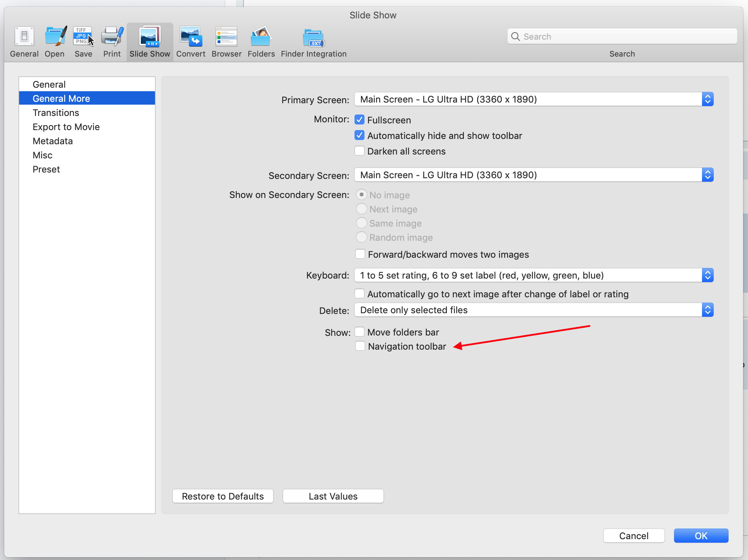Open the Primary Screen dropdown
This screenshot has height=560, width=748.
pyautogui.click(x=534, y=99)
